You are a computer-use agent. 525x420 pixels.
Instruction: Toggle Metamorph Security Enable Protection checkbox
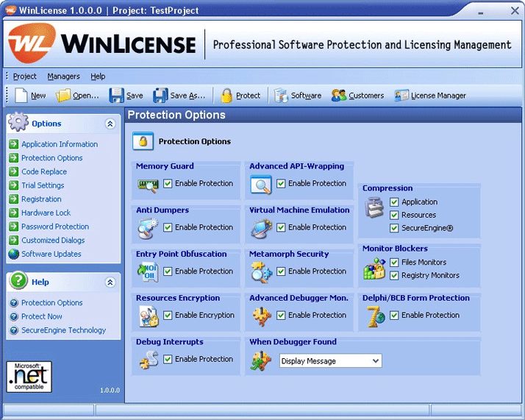pos(281,271)
